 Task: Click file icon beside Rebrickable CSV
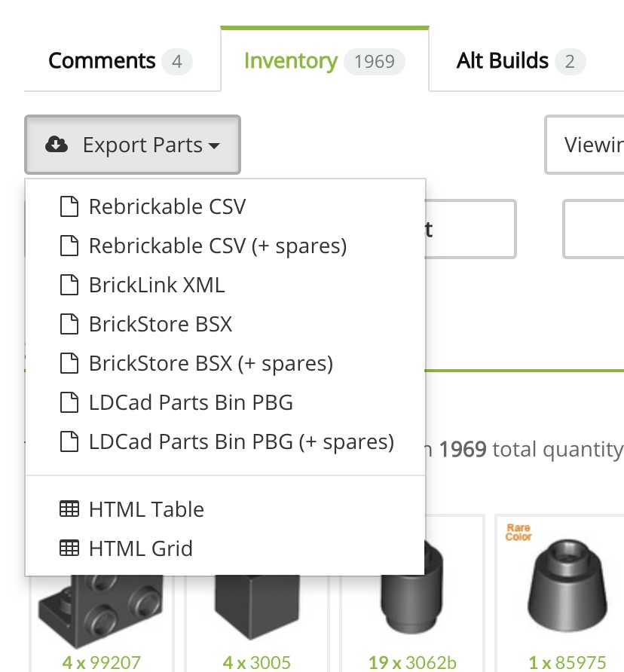(69, 206)
